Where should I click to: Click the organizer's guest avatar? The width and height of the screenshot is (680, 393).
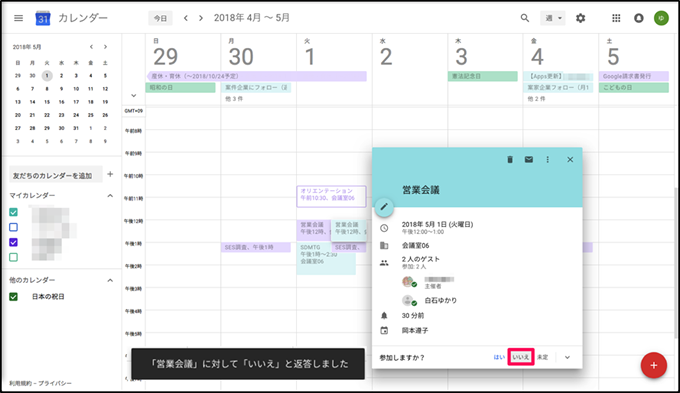point(408,282)
